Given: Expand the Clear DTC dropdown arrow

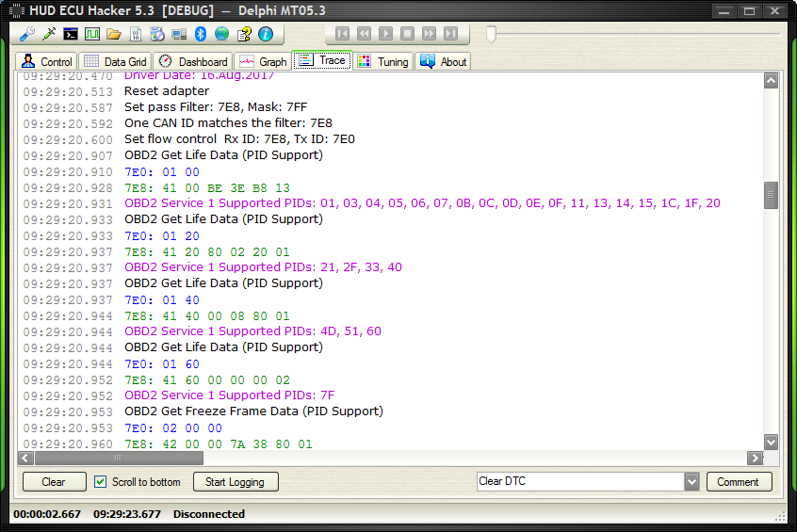Looking at the screenshot, I should coord(691,482).
